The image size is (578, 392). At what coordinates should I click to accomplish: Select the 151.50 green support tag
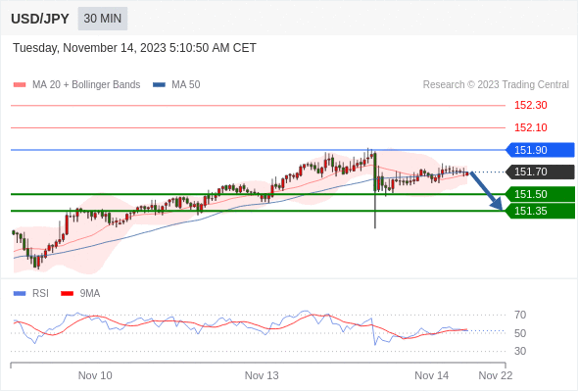click(540, 194)
